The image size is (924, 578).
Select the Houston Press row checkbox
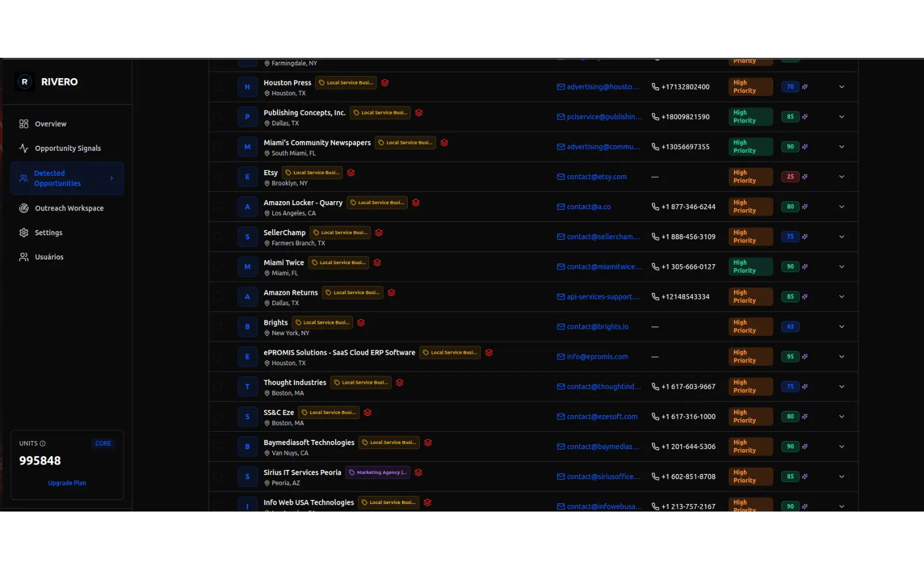218,87
